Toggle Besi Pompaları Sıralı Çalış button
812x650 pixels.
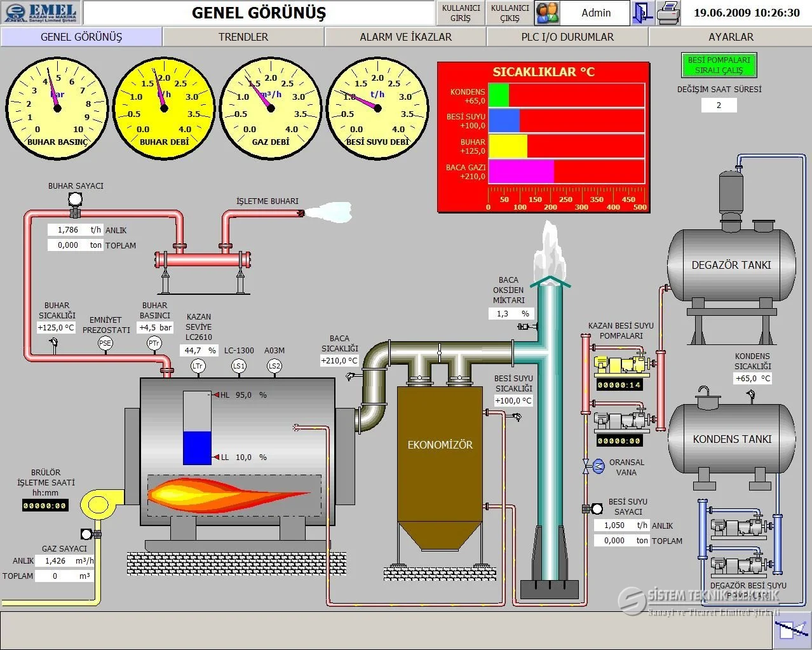tap(719, 65)
